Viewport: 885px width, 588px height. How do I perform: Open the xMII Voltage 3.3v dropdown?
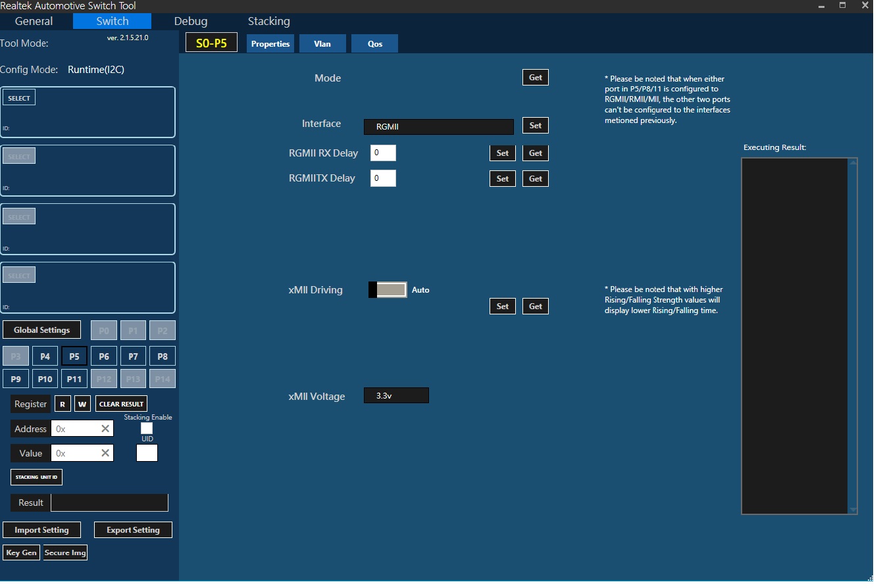coord(396,395)
